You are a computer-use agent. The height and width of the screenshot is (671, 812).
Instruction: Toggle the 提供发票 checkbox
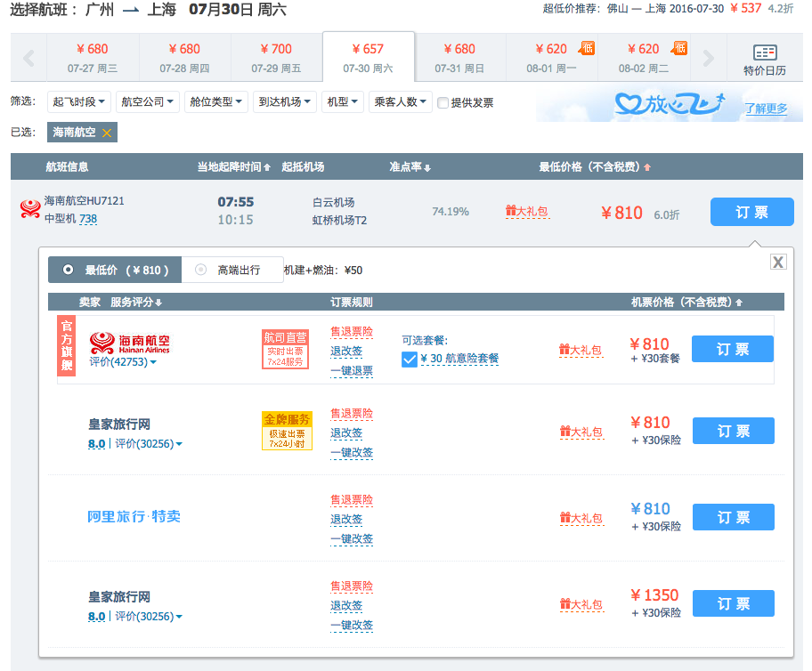click(x=443, y=102)
